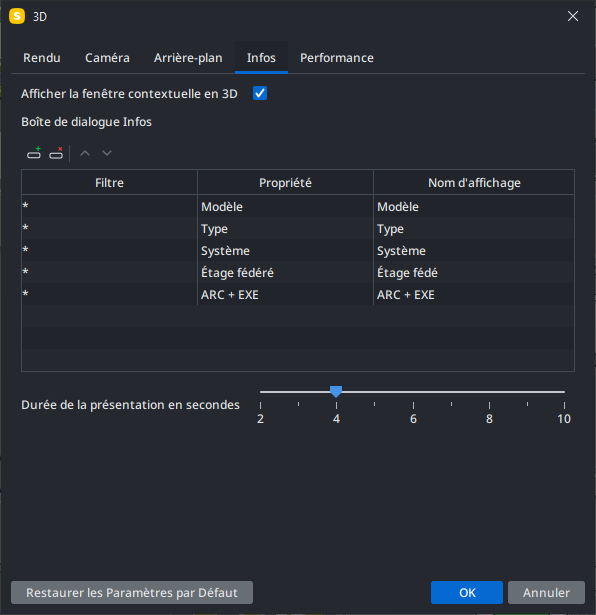Select the Type cell in Propriété column

285,228
